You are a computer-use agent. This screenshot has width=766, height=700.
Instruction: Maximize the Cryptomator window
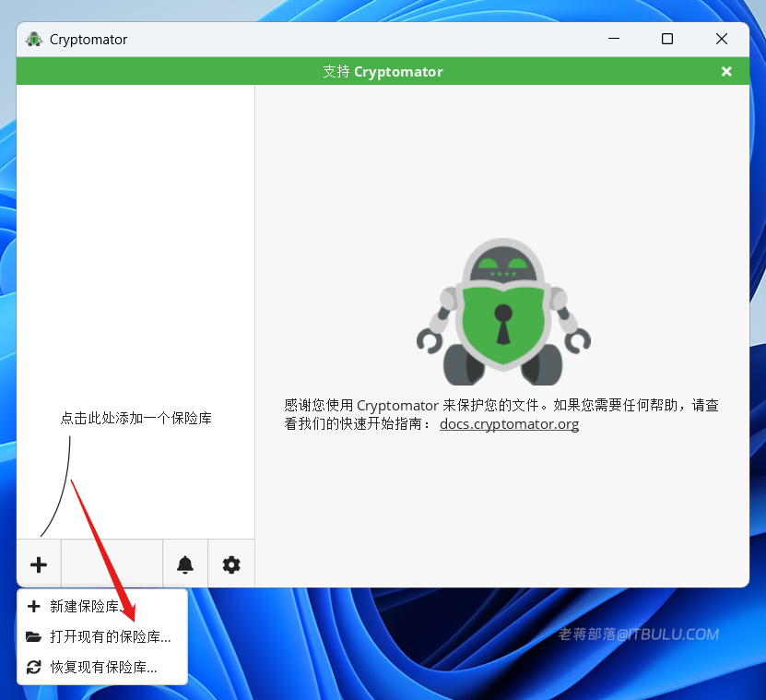[667, 39]
